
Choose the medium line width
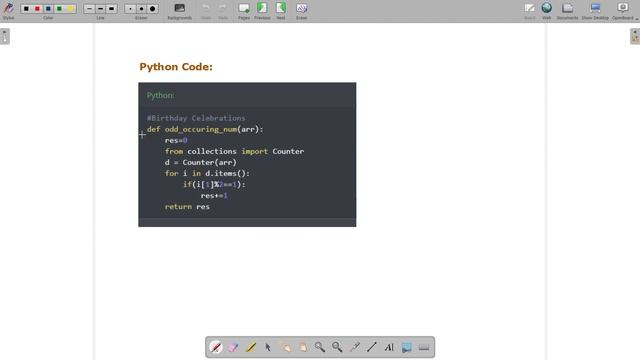(100, 9)
